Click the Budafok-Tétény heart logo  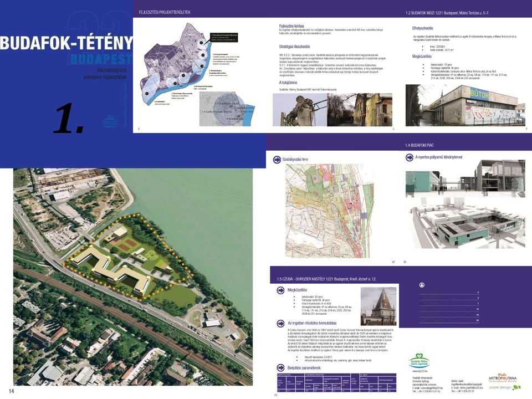420,361
